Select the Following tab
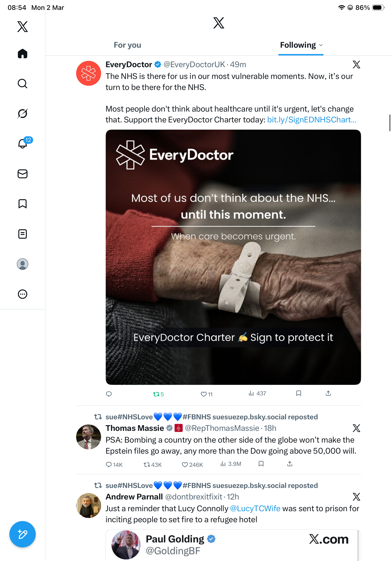The width and height of the screenshot is (392, 561). (298, 45)
